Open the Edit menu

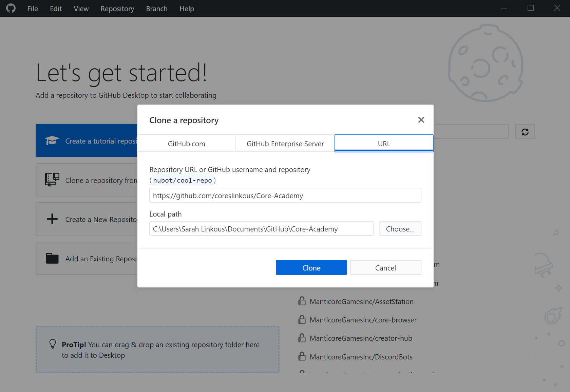(x=56, y=8)
